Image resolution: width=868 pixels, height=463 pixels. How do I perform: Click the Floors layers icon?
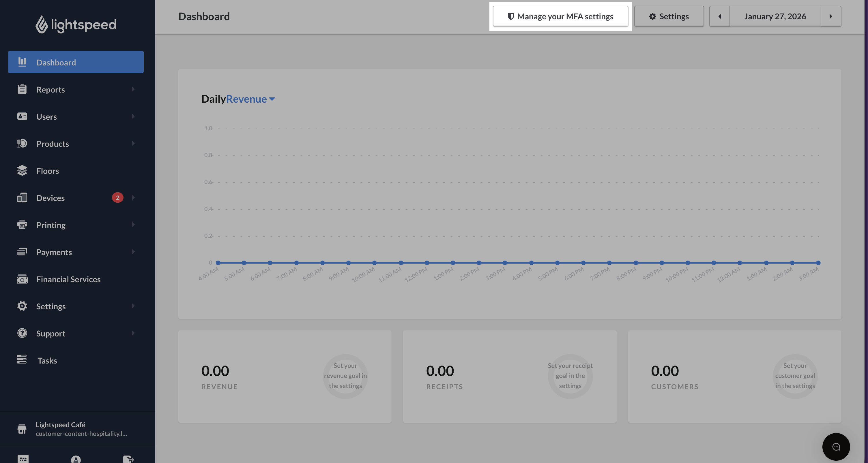[x=22, y=171]
